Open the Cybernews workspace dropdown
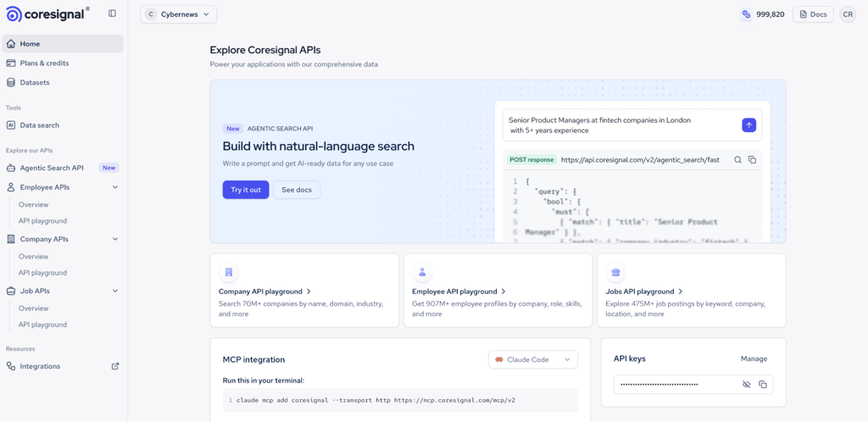The image size is (868, 422). (x=178, y=14)
